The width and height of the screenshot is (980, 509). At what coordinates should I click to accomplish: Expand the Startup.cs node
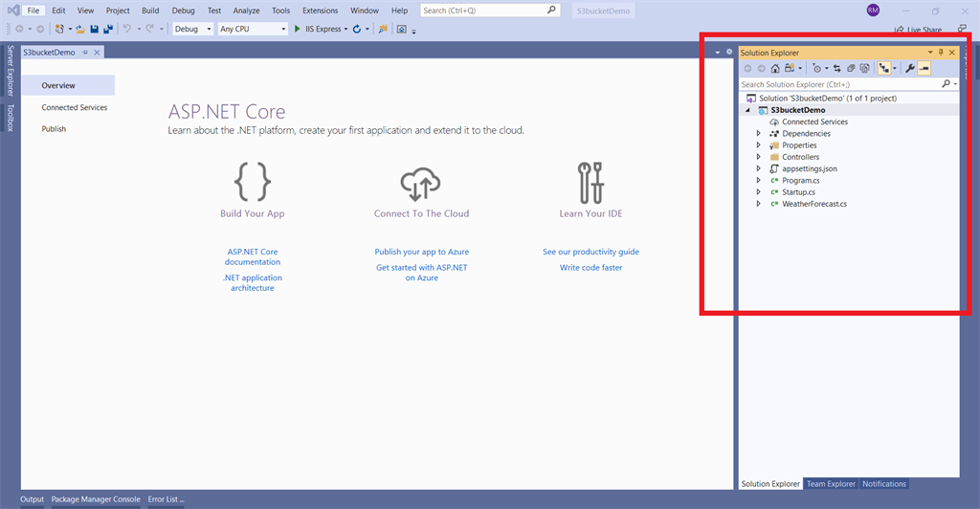coord(759,192)
